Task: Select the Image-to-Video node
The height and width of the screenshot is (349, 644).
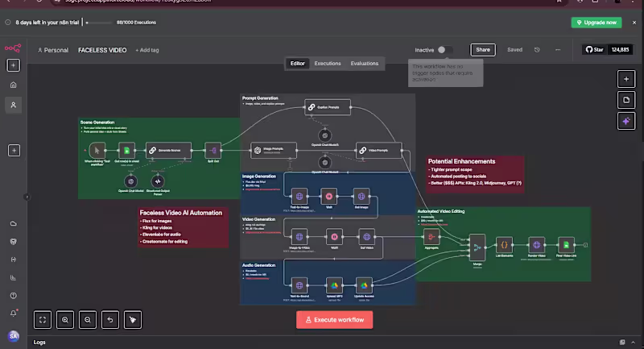Action: (299, 237)
